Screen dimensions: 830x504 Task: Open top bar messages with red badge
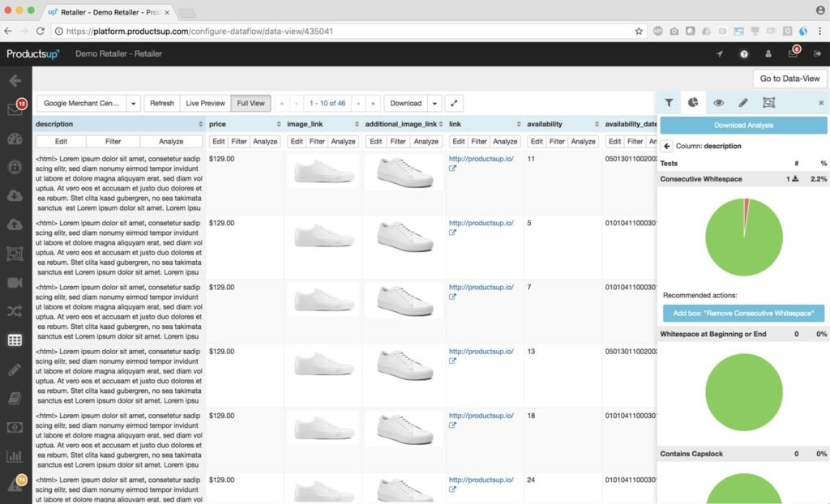coord(794,53)
